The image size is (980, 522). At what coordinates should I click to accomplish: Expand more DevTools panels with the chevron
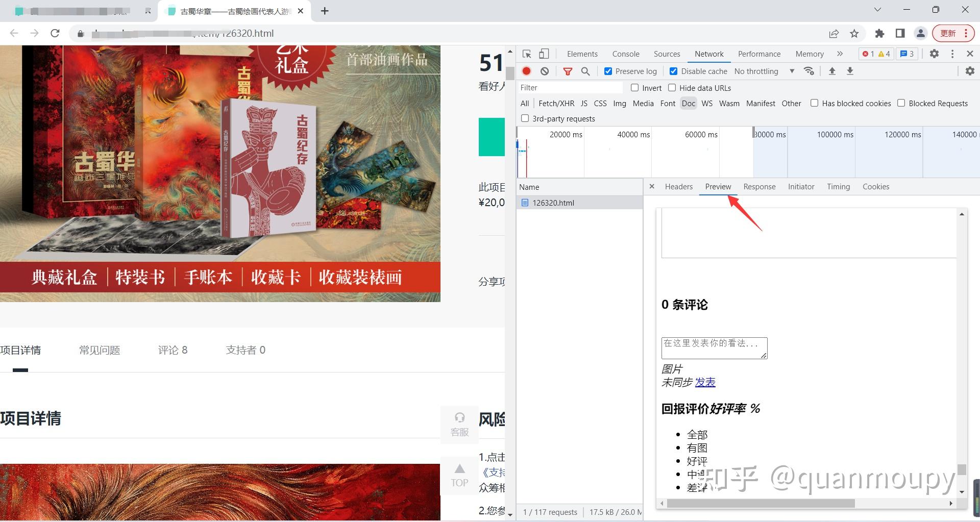pyautogui.click(x=840, y=54)
